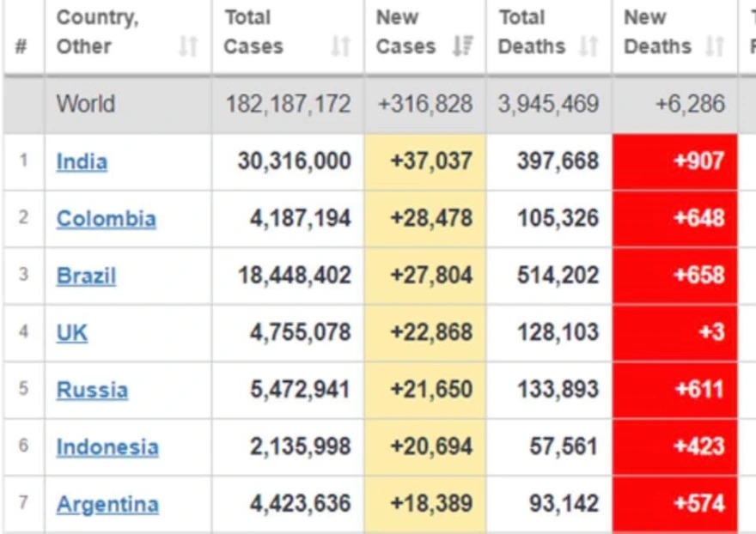The image size is (756, 534).
Task: Click the New Deaths header text
Action: pyautogui.click(x=658, y=32)
